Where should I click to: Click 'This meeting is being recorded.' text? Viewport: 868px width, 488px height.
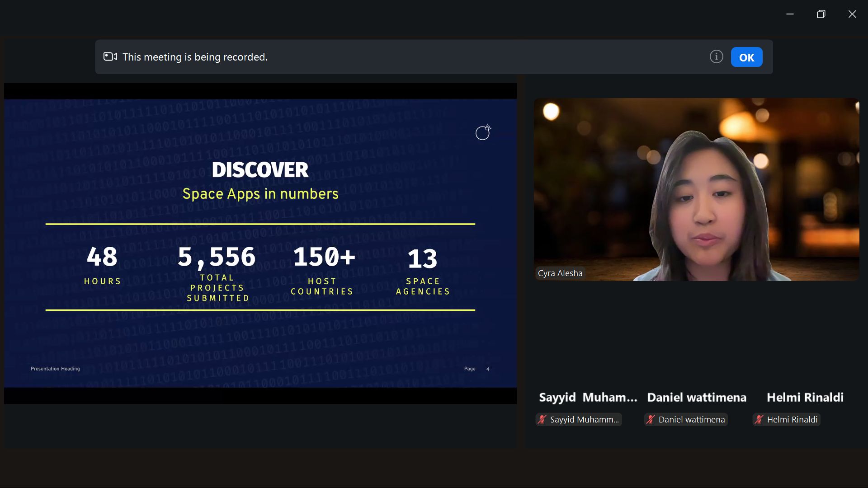click(x=195, y=57)
